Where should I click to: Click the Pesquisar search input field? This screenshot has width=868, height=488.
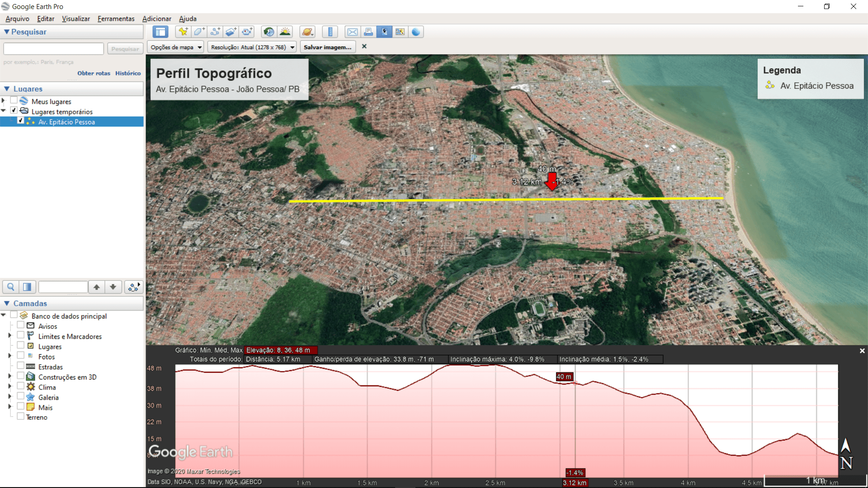pyautogui.click(x=53, y=48)
